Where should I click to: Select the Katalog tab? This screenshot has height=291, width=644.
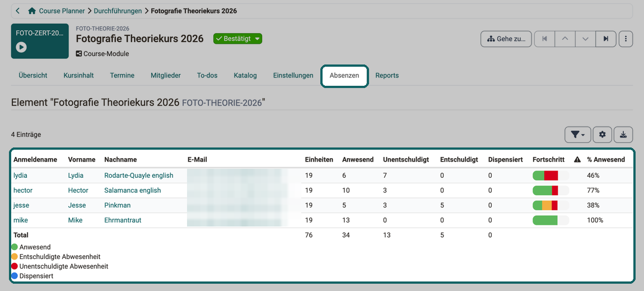[x=245, y=76]
